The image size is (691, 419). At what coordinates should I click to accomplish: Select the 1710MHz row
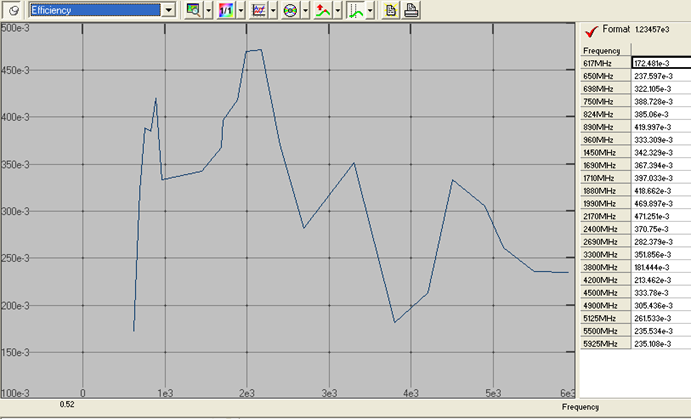606,178
